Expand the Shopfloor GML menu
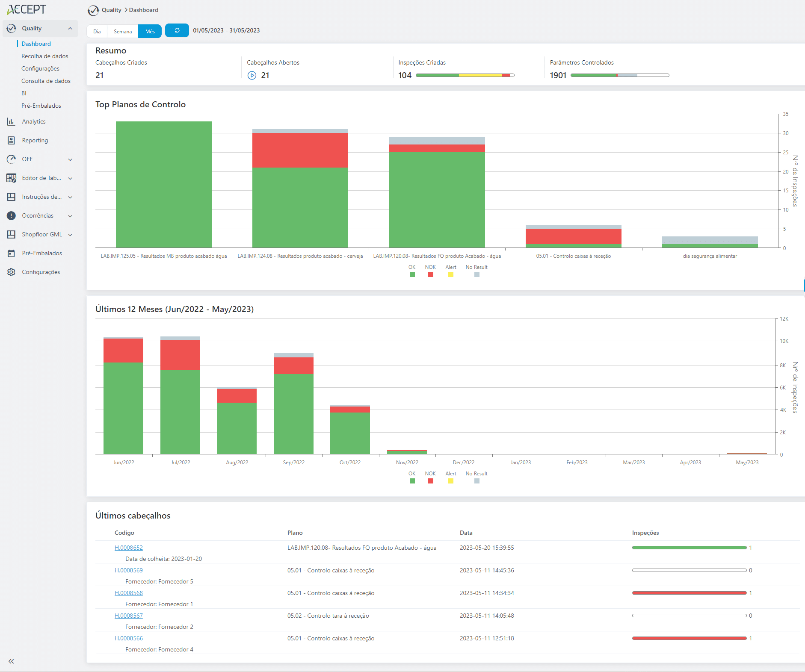This screenshot has width=805, height=672. pyautogui.click(x=70, y=235)
